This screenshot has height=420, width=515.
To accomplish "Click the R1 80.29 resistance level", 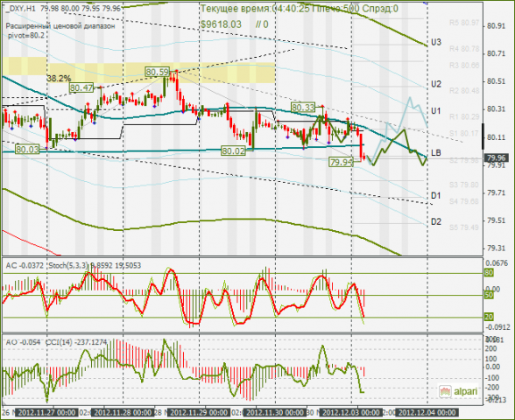I will pyautogui.click(x=464, y=116).
